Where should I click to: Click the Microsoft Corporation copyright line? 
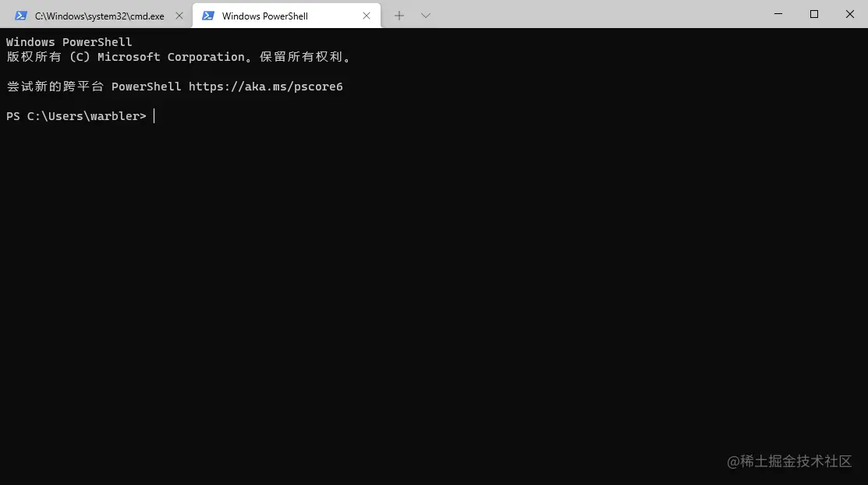[179, 57]
